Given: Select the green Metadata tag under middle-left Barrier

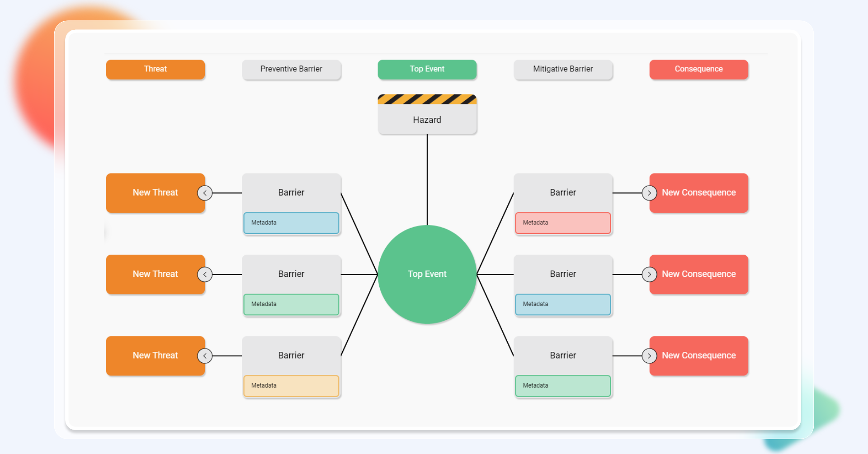Looking at the screenshot, I should (291, 304).
